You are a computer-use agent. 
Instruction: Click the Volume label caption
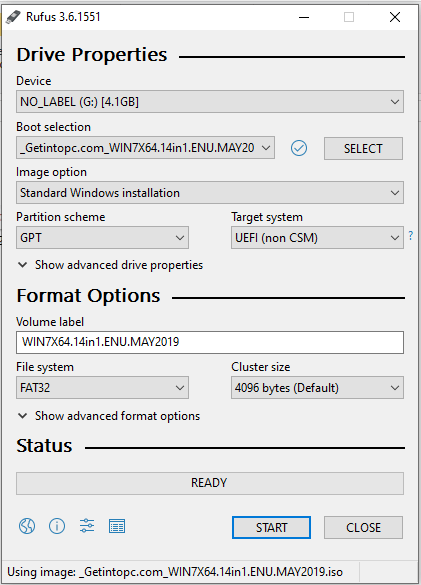(x=50, y=322)
